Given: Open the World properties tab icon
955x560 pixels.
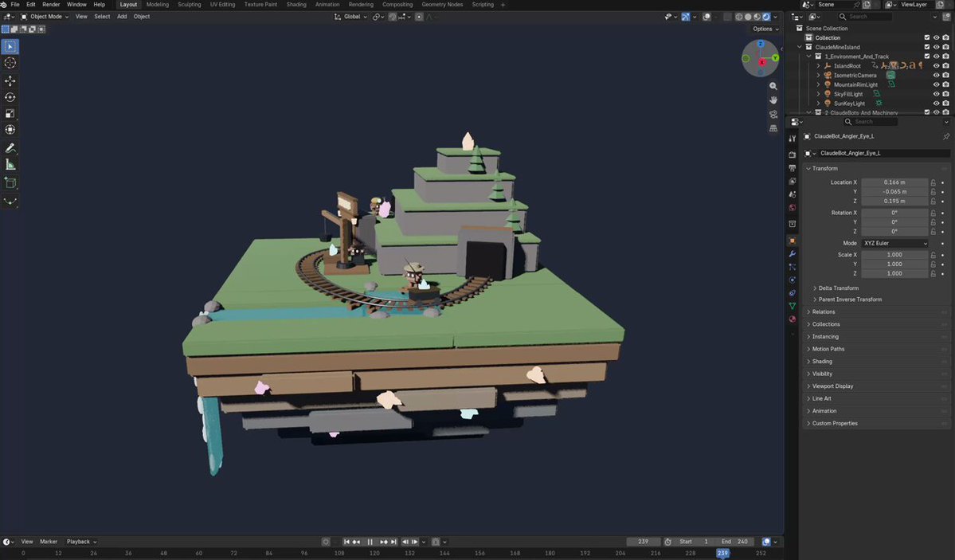Looking at the screenshot, I should 793,208.
